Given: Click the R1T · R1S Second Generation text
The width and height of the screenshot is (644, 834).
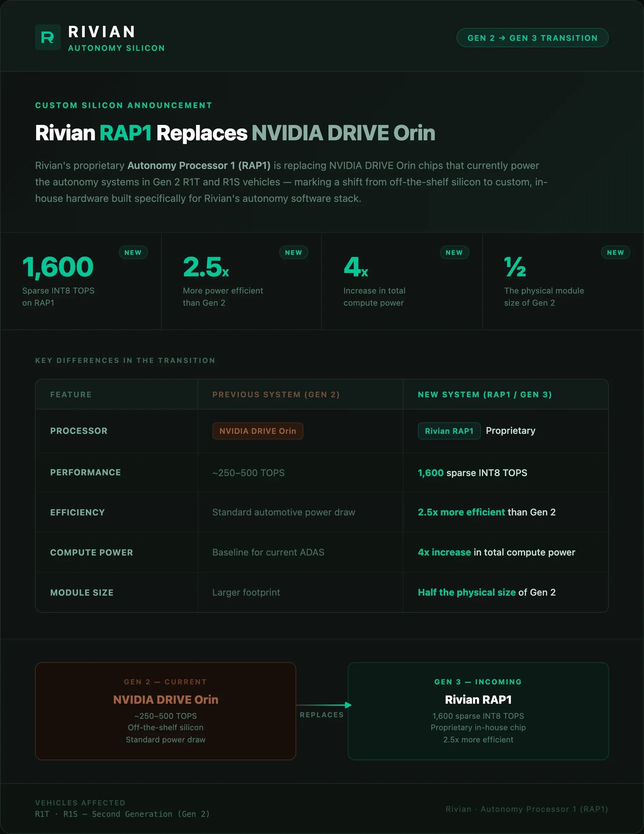Looking at the screenshot, I should (123, 814).
